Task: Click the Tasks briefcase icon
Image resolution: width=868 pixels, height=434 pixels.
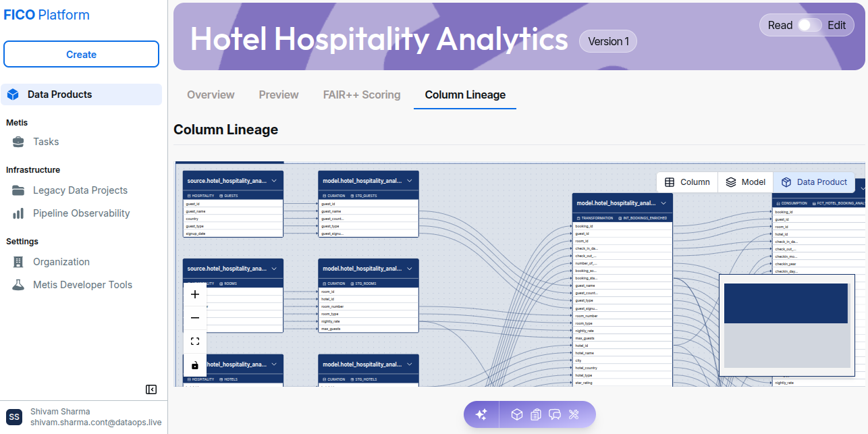Action: 18,142
